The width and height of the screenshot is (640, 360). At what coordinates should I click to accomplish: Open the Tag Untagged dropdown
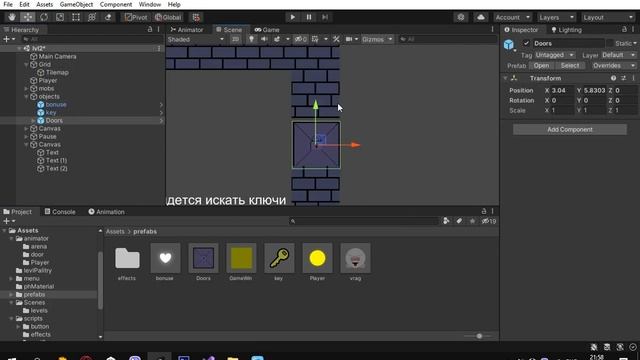554,55
